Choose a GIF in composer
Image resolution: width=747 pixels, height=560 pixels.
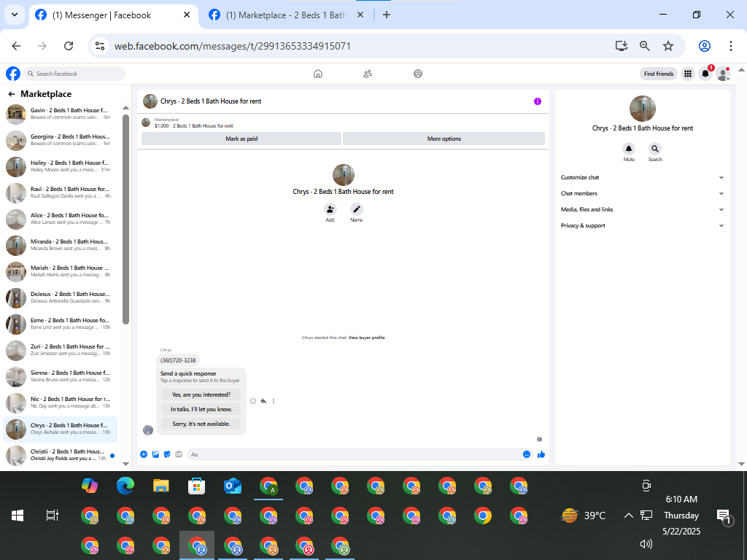179,454
